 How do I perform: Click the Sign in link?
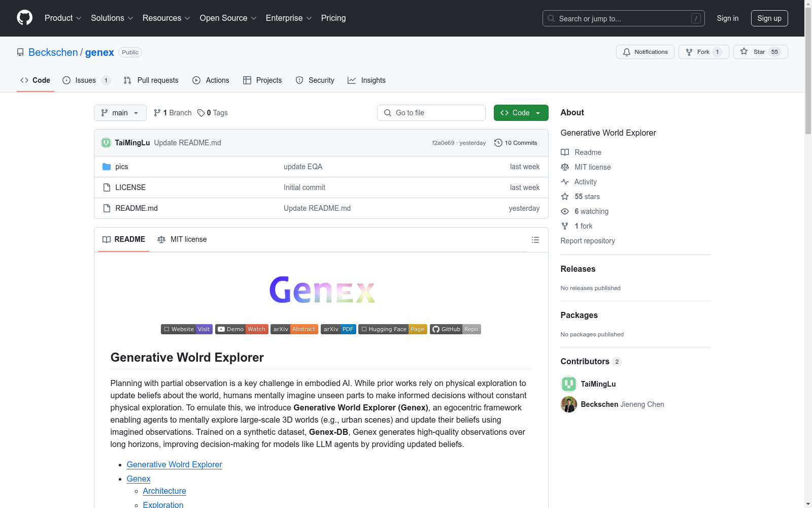(727, 18)
